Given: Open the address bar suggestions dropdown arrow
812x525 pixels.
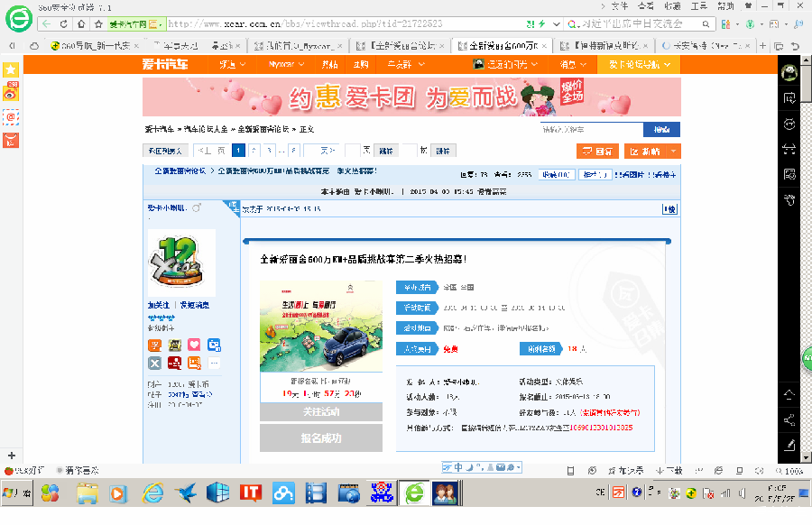Looking at the screenshot, I should [556, 23].
